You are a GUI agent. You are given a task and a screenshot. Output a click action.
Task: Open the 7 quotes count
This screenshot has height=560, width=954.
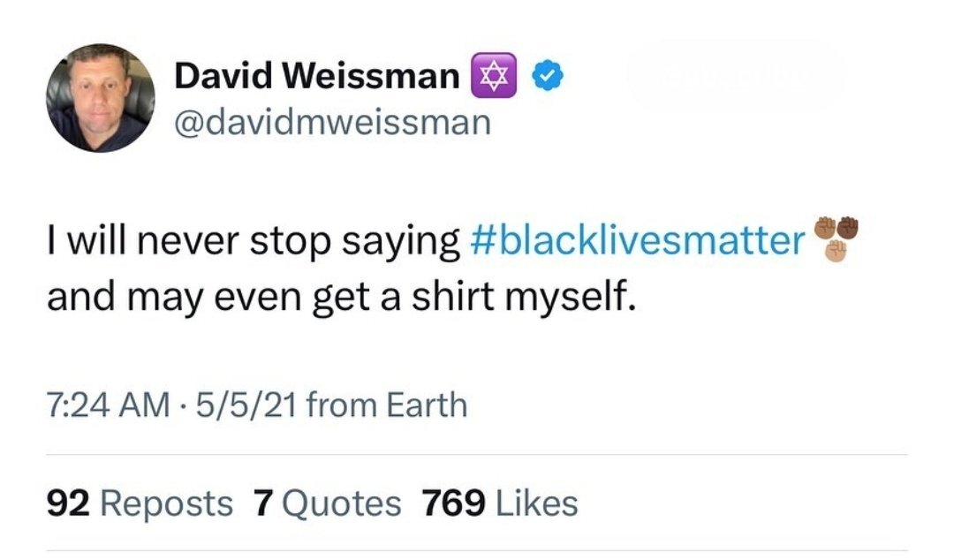coord(261,503)
